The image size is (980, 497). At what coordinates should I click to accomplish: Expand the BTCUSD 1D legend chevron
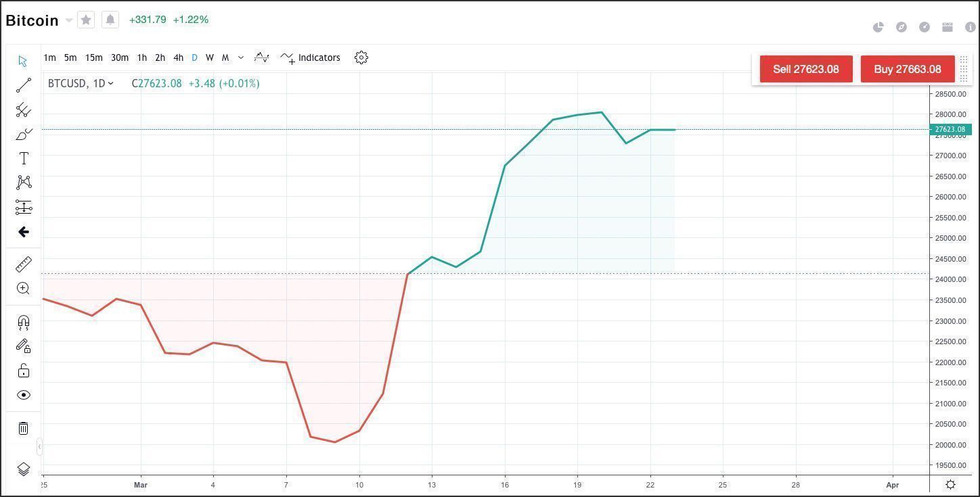click(x=111, y=84)
